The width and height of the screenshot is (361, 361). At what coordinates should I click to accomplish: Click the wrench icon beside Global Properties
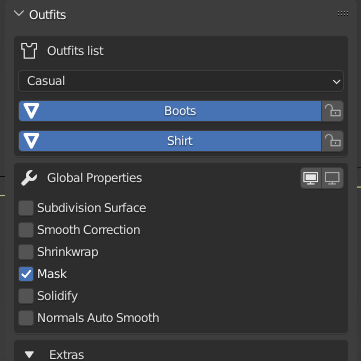click(x=29, y=178)
